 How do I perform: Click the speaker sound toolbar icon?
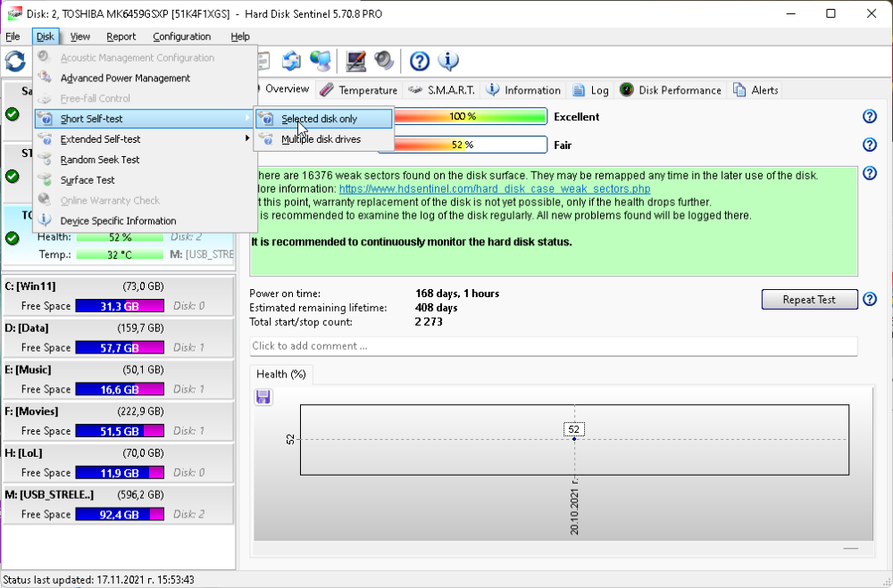384,61
